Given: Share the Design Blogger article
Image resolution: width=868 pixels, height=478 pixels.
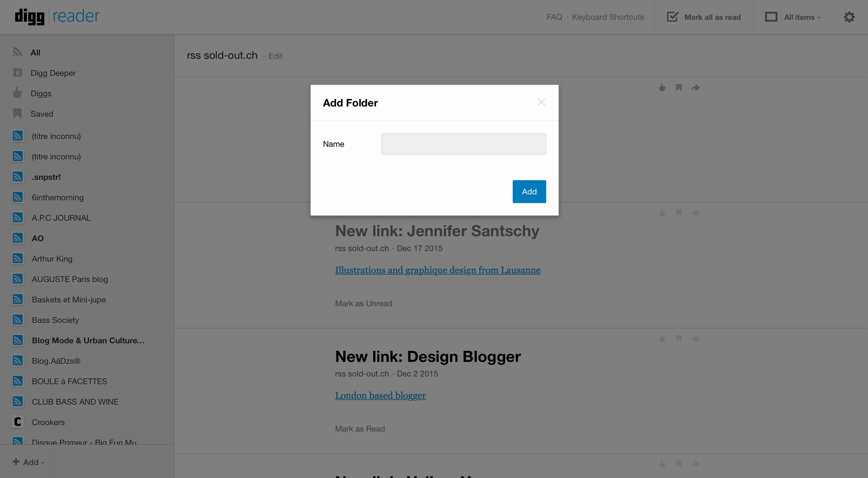Looking at the screenshot, I should pos(695,339).
